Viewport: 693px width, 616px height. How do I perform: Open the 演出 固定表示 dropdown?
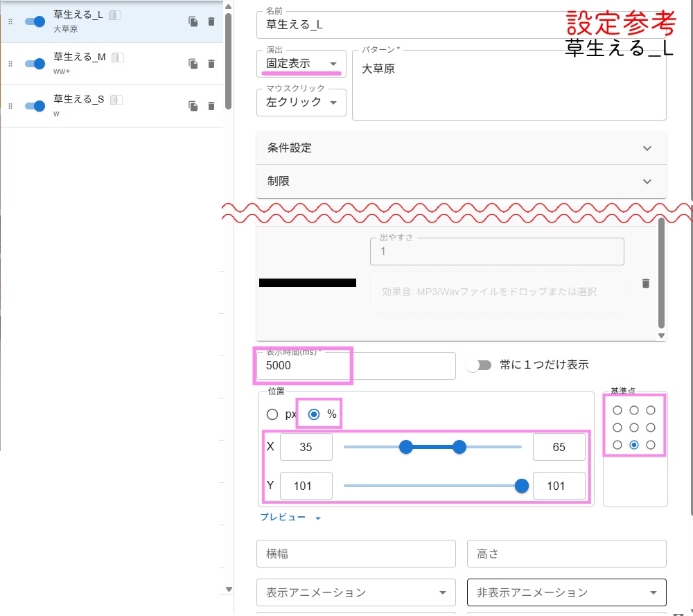point(301,64)
